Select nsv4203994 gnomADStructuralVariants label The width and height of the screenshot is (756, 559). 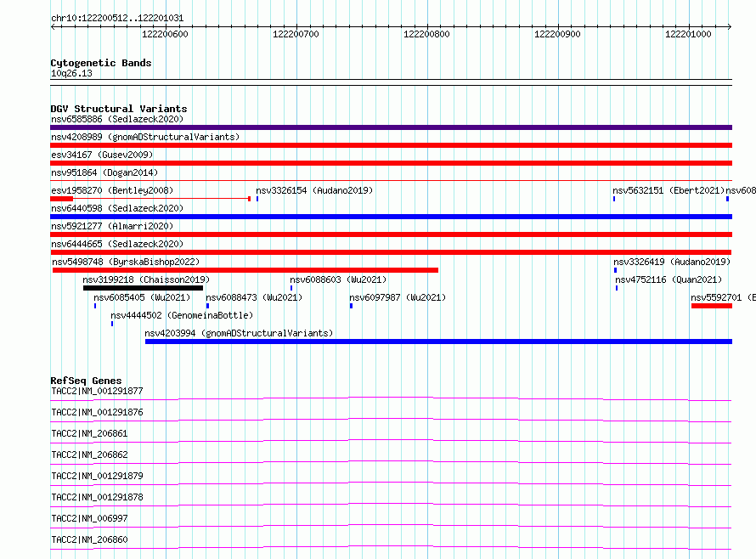coord(239,333)
